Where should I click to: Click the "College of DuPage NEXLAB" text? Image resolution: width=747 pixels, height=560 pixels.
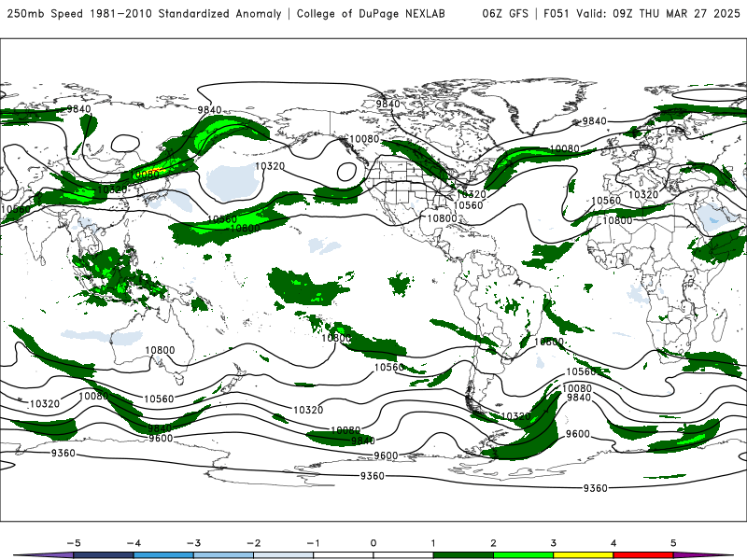(x=371, y=14)
